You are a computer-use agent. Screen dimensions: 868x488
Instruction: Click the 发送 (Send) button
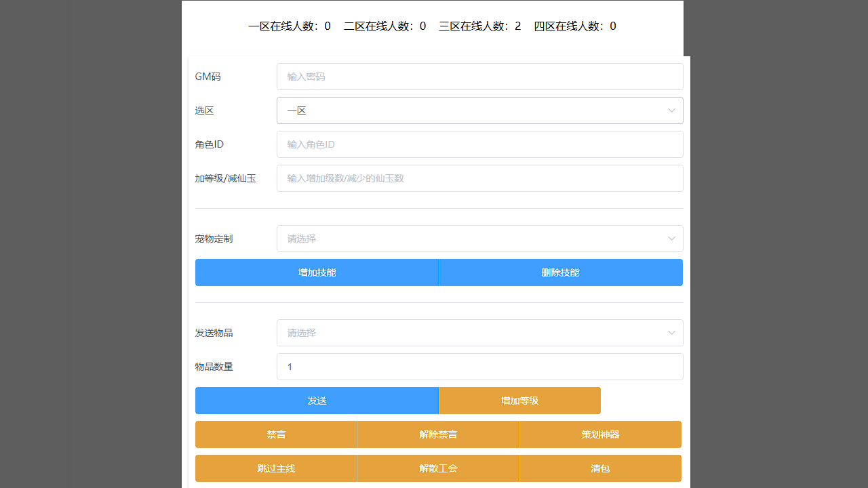[317, 401]
